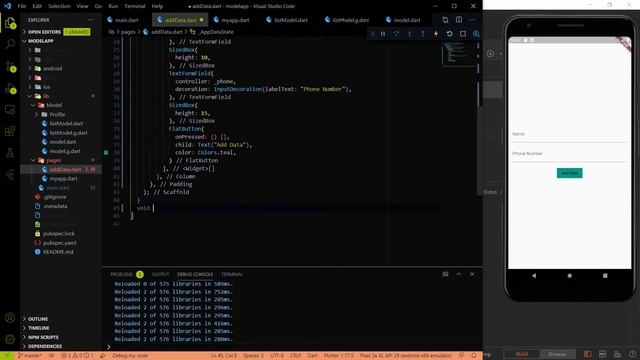Open the Extensions view
640x360 pixels.
click(x=10, y=131)
